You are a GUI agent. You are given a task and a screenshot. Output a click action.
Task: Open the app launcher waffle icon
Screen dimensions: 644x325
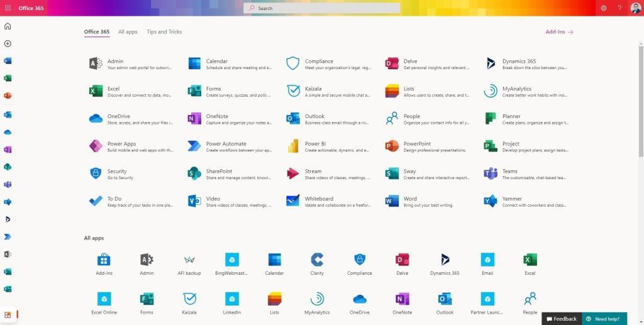pyautogui.click(x=8, y=8)
